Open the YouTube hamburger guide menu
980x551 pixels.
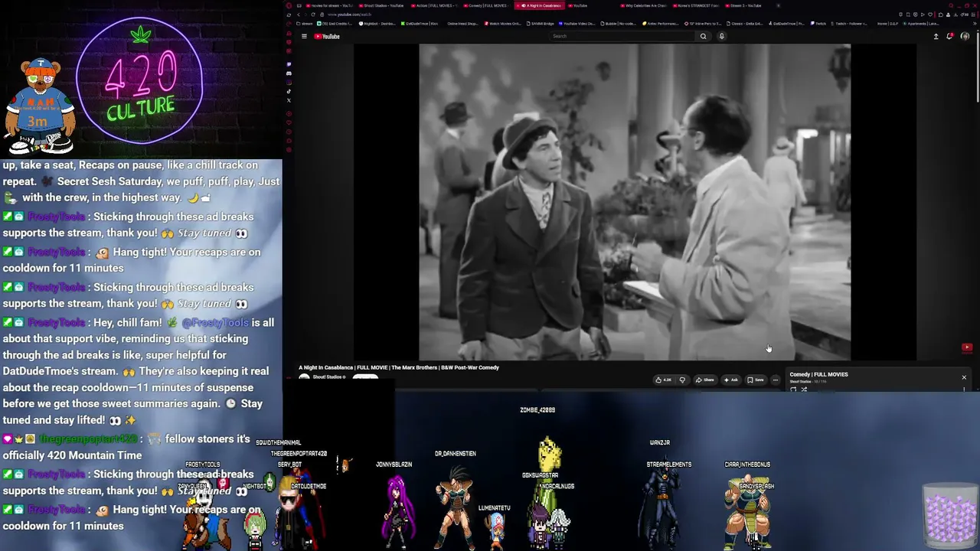[x=304, y=36]
